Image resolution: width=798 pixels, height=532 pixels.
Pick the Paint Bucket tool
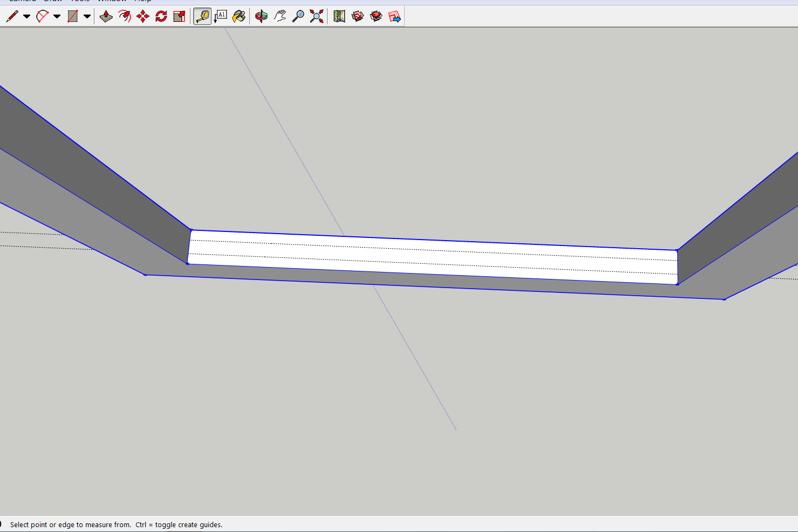pos(238,16)
